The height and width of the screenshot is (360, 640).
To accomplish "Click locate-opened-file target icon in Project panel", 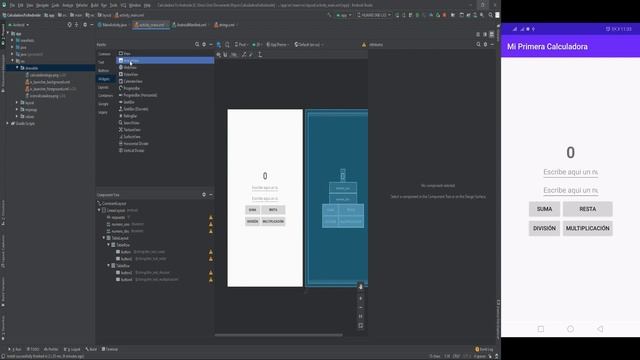I will [69, 25].
